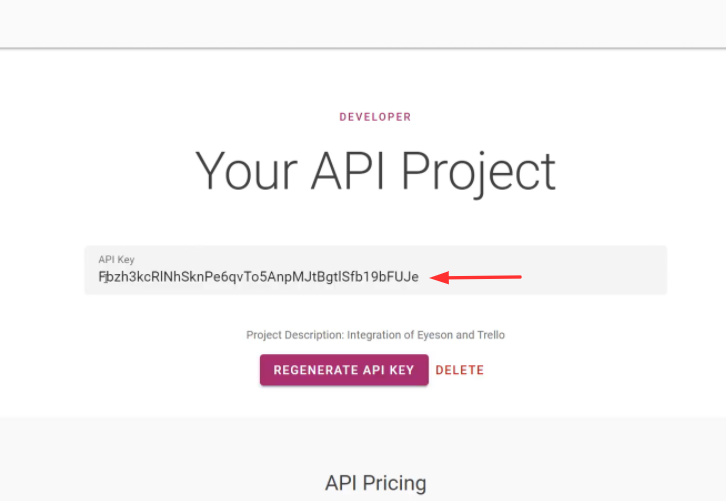Click the top header bar area
726x501 pixels.
(363, 23)
